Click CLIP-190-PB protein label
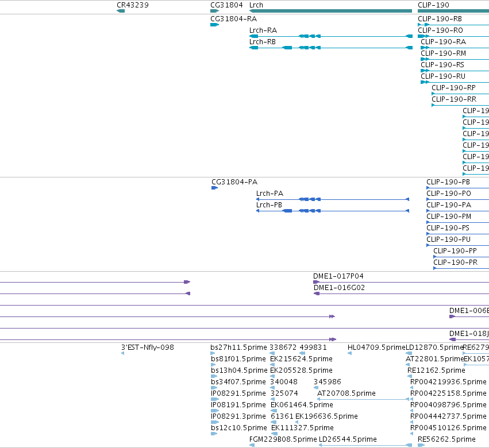 (x=448, y=182)
